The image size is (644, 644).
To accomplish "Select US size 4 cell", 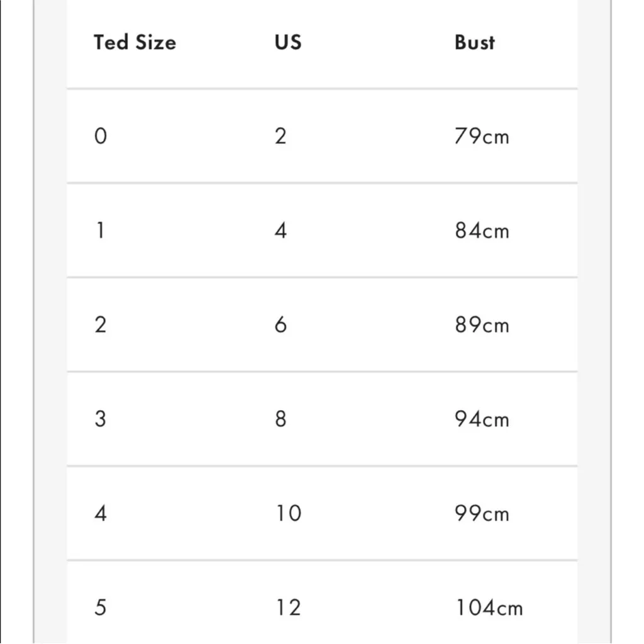I will coord(280,230).
